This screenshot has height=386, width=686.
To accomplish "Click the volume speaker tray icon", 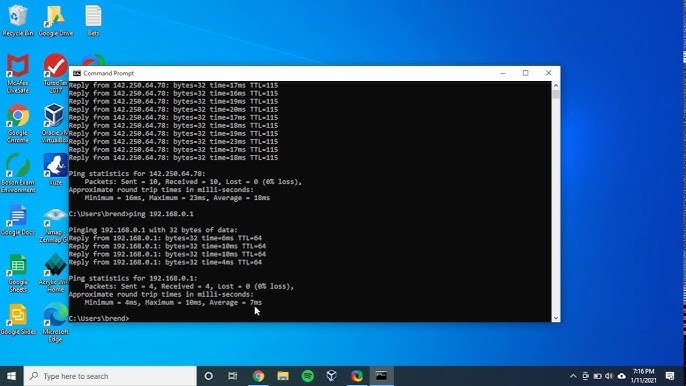I will (609, 376).
